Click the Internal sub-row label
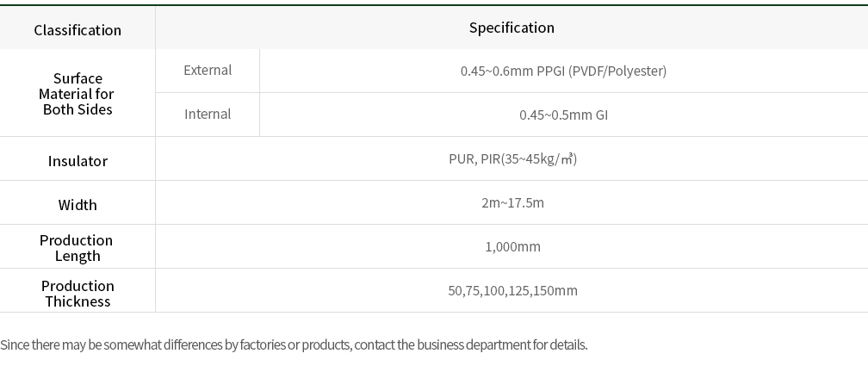Viewport: 868px width, 366px height. (x=208, y=114)
